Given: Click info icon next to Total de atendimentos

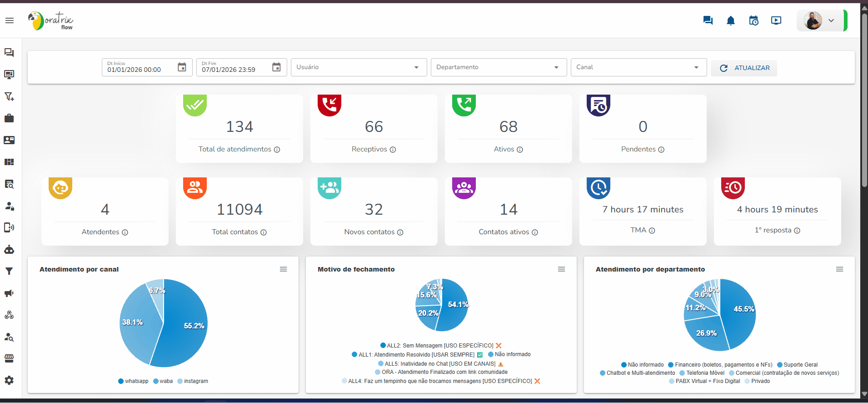Looking at the screenshot, I should (277, 150).
